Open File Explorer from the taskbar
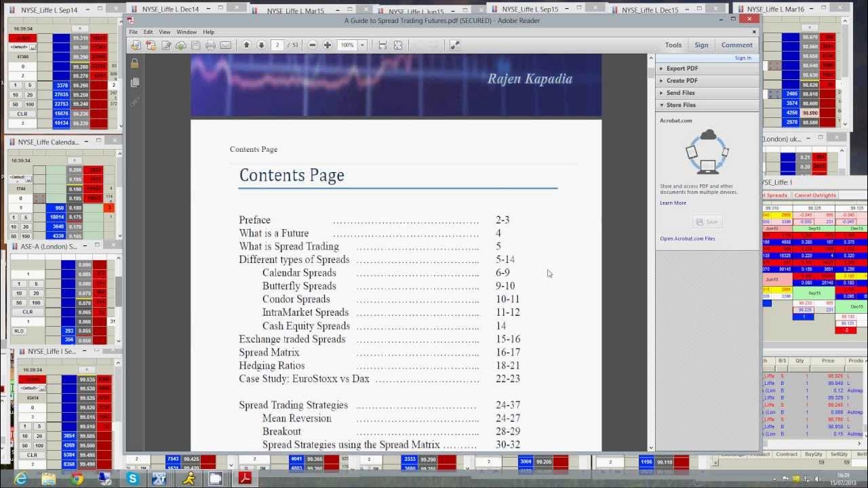 coord(49,479)
